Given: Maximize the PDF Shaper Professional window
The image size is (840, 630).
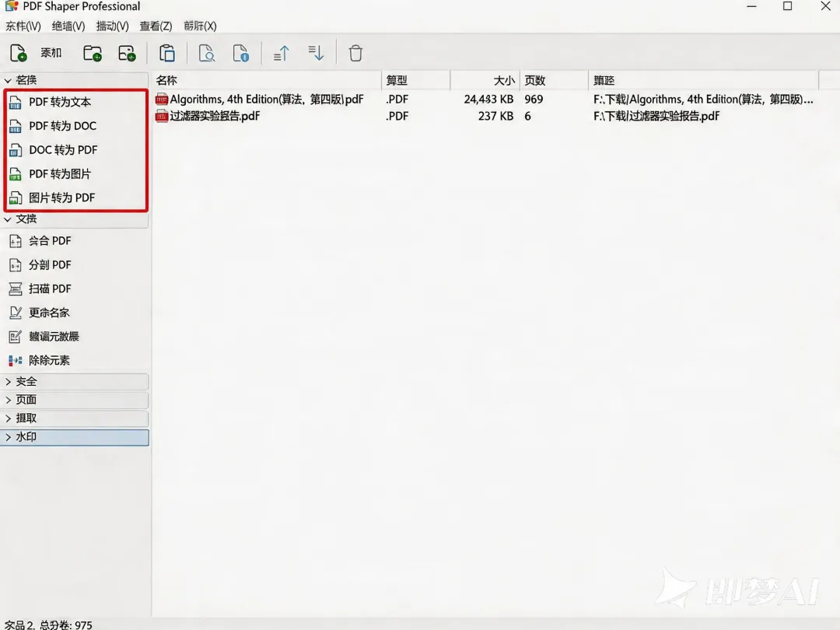Looking at the screenshot, I should [x=787, y=6].
